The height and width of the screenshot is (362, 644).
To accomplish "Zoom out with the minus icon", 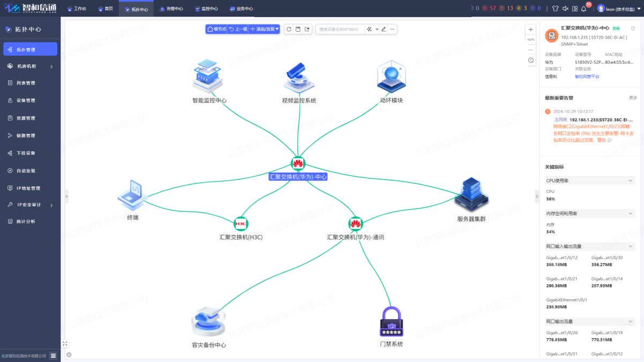I will pos(531,50).
